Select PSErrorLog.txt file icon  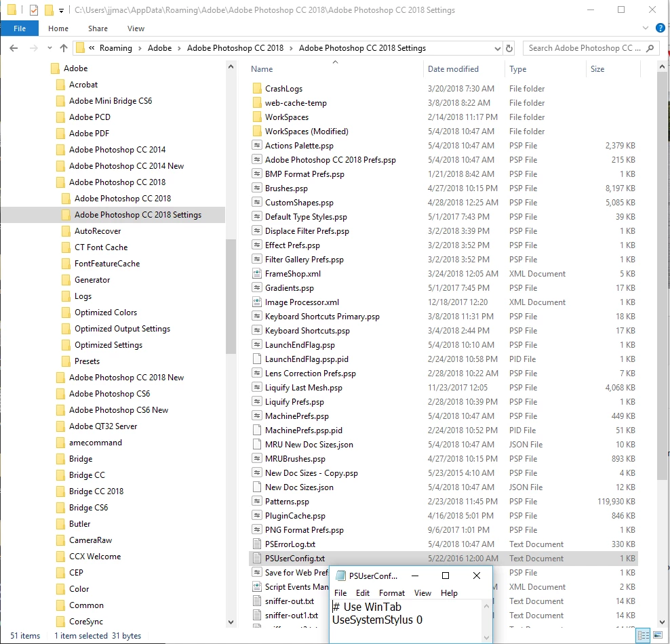pos(257,544)
